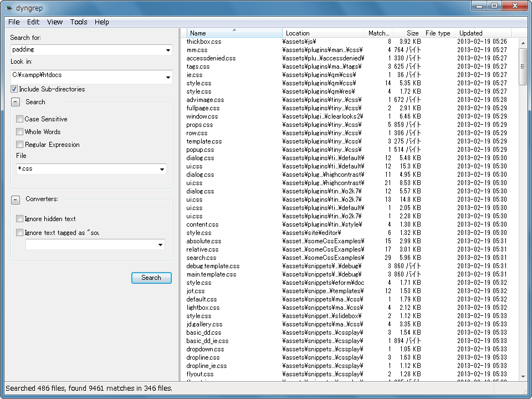Enable Whole Words option
This screenshot has height=399, width=532.
[x=20, y=132]
